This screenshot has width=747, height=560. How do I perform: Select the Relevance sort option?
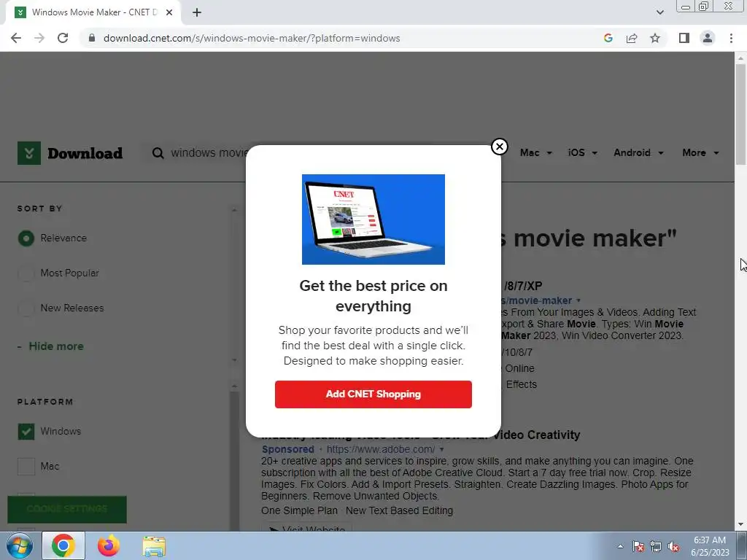[26, 238]
